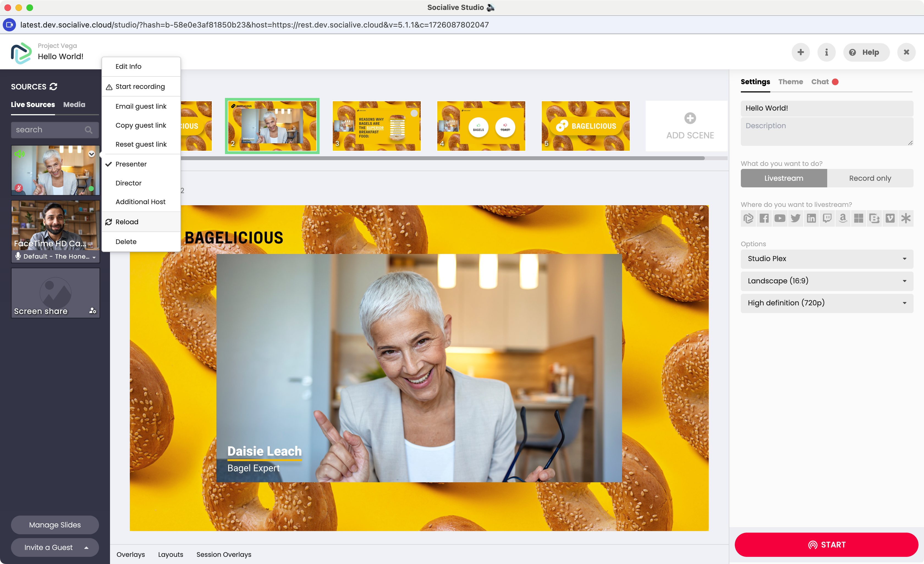
Task: Choose the LinkedIn streaming destination icon
Action: pos(811,218)
